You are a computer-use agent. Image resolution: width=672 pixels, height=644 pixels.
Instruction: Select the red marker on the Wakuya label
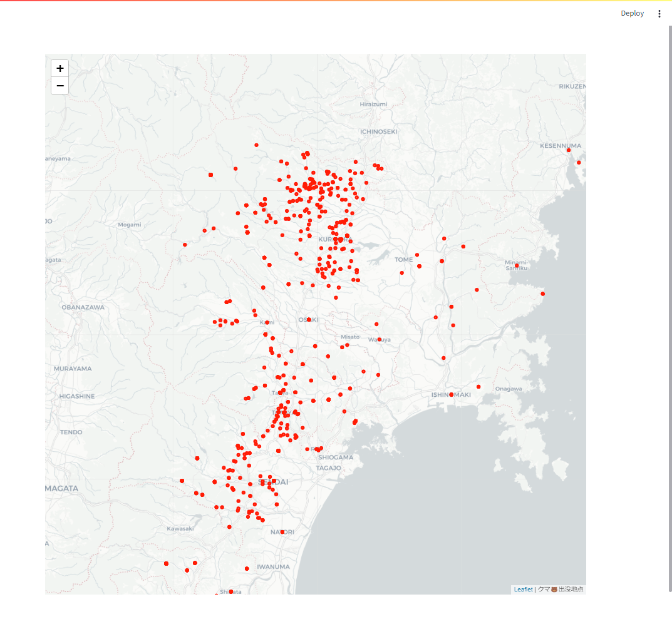pyautogui.click(x=380, y=339)
